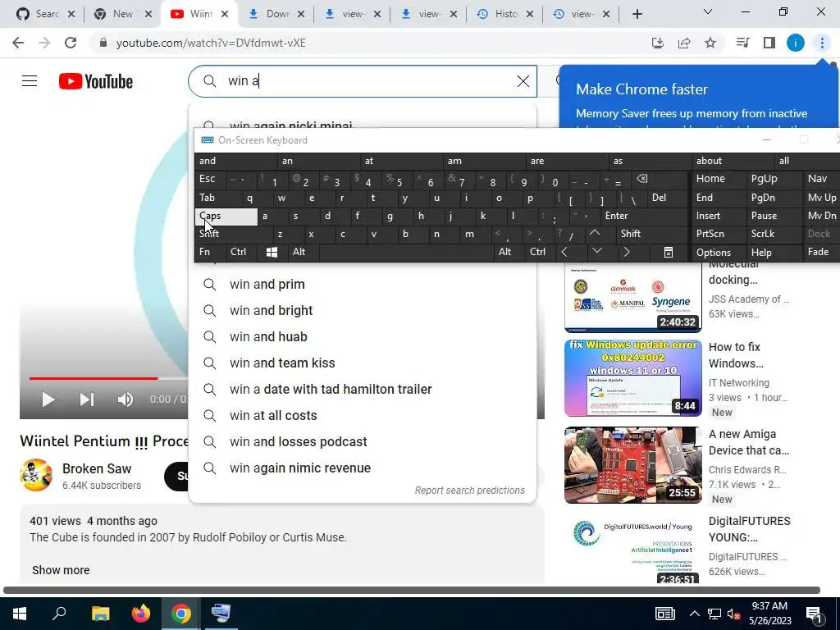The height and width of the screenshot is (630, 840).
Task: Open Windows Start menu
Action: [20, 614]
